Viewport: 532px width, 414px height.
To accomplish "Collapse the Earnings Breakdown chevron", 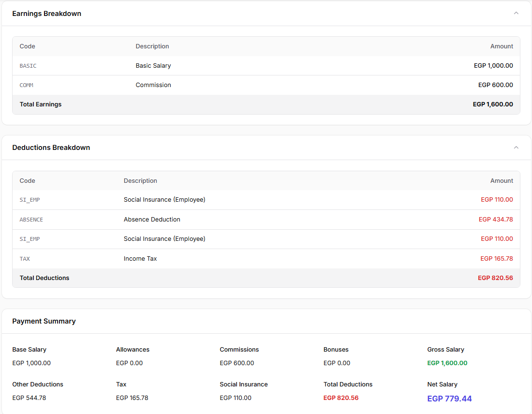I will click(x=516, y=13).
